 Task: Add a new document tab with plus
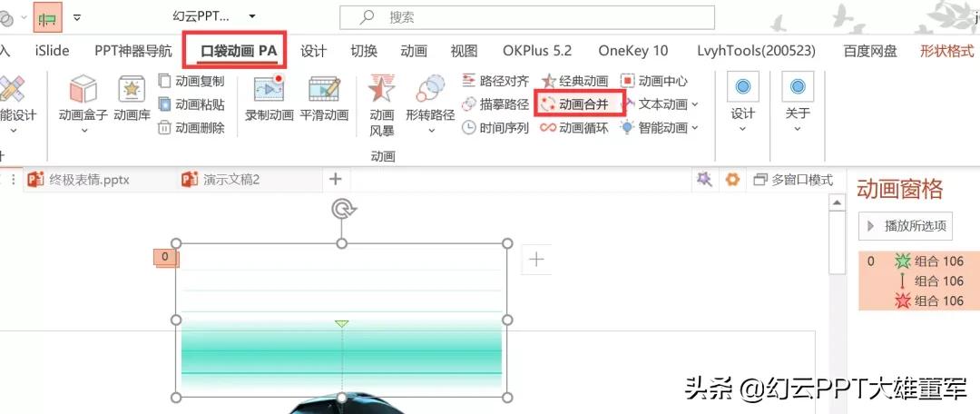point(336,180)
